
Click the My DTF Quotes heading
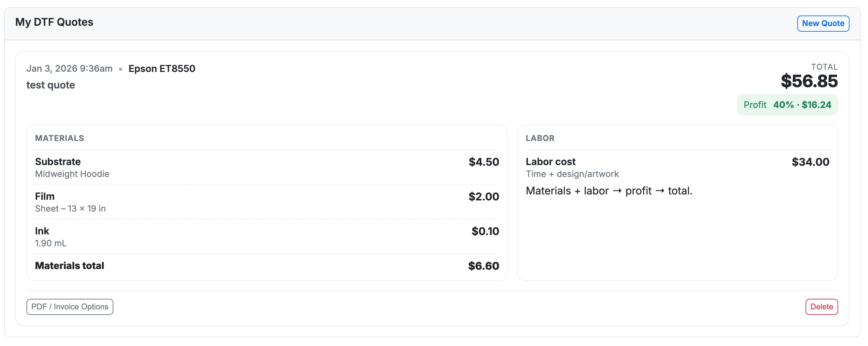(x=54, y=22)
